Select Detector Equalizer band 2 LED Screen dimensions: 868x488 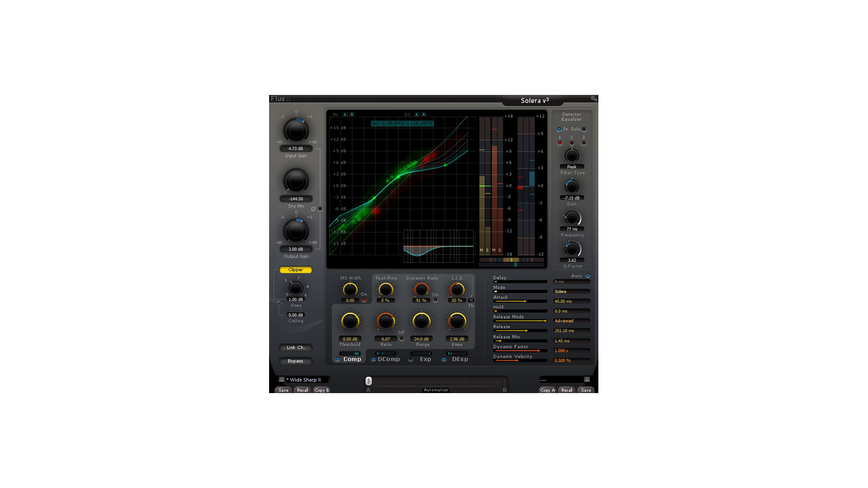pyautogui.click(x=572, y=143)
